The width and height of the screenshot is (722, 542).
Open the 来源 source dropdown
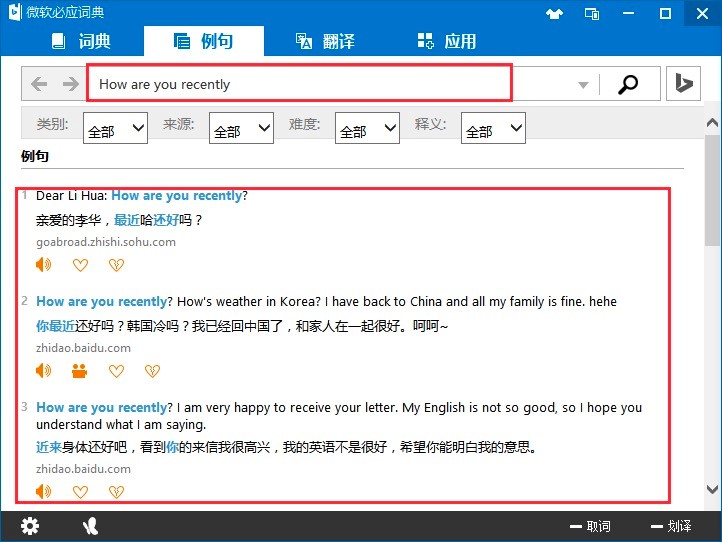point(241,128)
